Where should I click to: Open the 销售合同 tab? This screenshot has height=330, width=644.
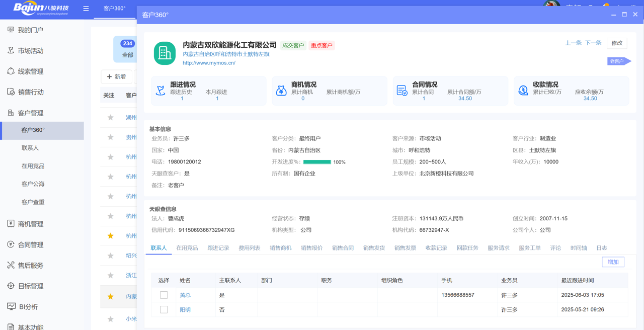point(343,248)
